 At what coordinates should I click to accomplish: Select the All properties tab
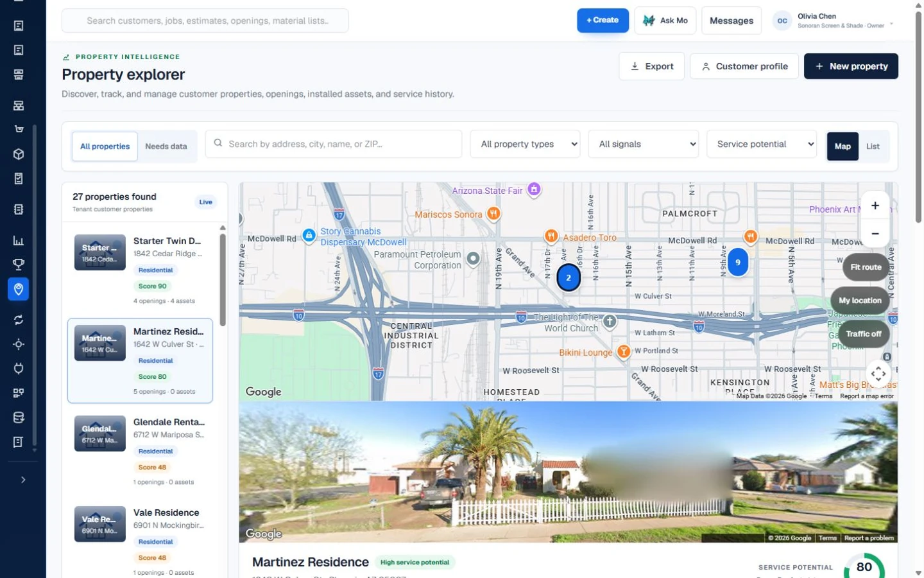coord(105,146)
